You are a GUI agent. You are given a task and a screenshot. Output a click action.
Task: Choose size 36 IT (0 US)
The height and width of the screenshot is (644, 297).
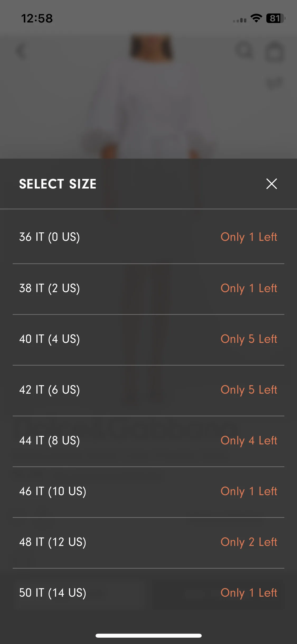point(148,237)
